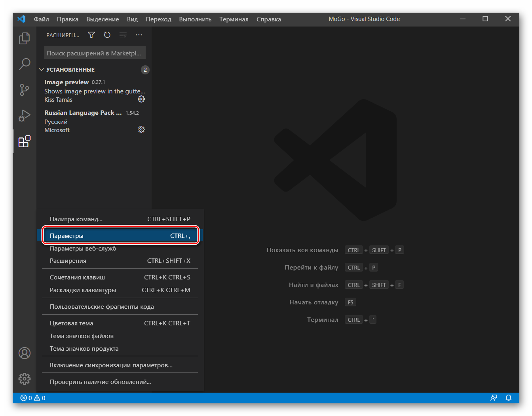The width and height of the screenshot is (532, 416).
Task: Open gear menu for Image preview extension
Action: tap(141, 99)
